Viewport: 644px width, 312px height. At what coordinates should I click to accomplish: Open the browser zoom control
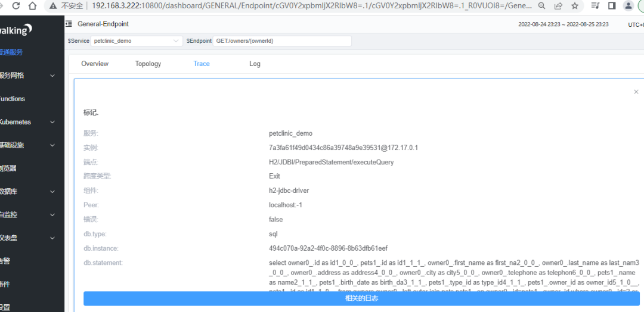[541, 6]
